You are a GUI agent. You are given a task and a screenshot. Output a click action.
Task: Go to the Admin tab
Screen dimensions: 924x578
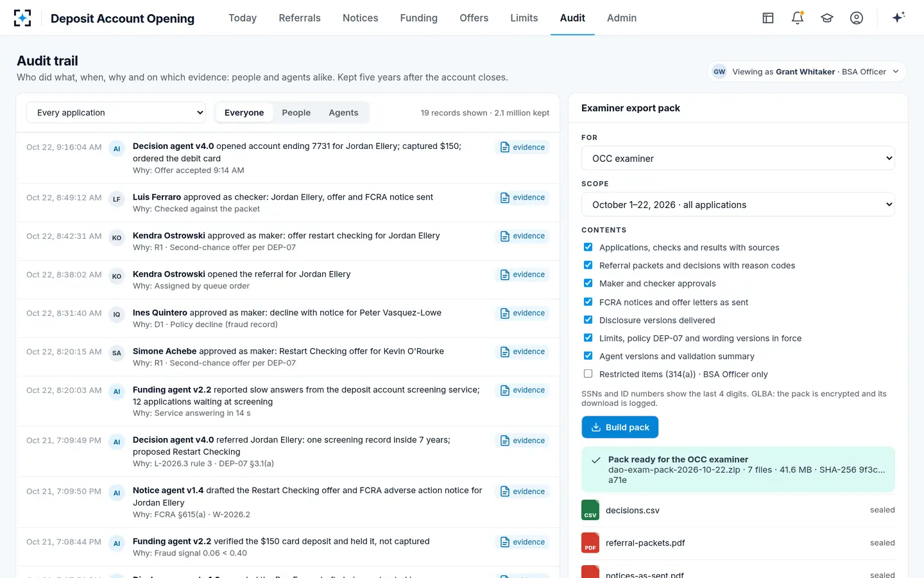[x=622, y=18]
